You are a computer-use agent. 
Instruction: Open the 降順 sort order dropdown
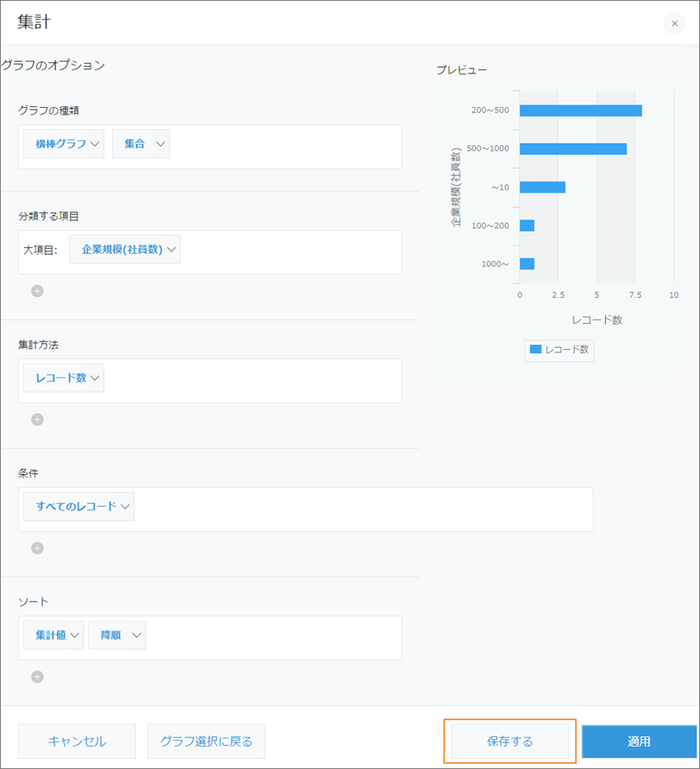click(x=116, y=635)
